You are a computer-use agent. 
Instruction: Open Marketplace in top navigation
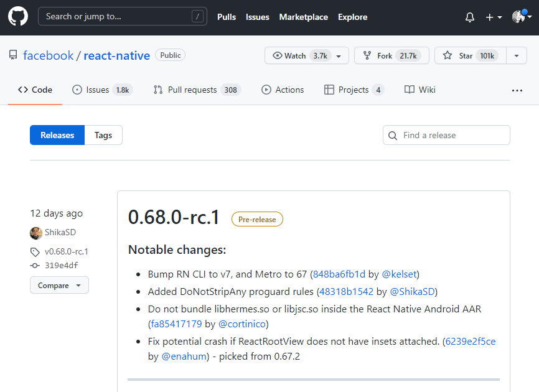coord(304,17)
